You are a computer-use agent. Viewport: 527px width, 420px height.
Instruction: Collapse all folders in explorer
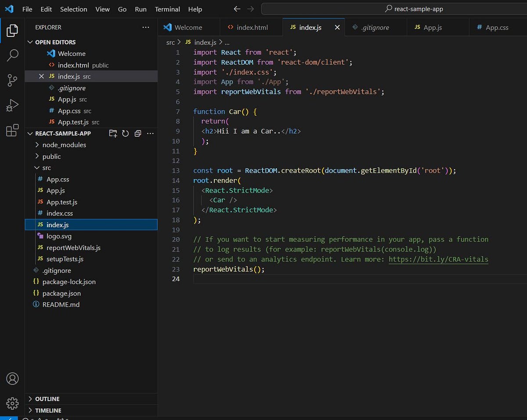coord(138,134)
